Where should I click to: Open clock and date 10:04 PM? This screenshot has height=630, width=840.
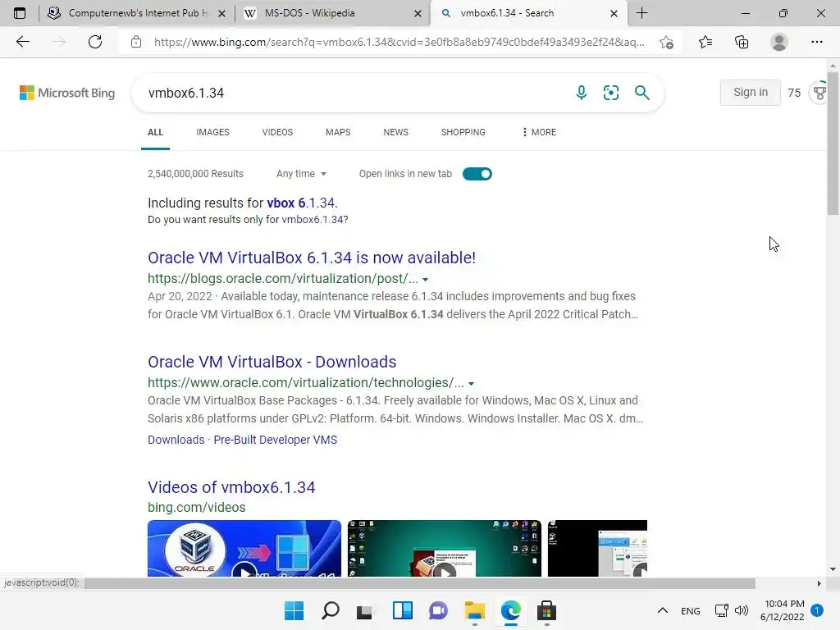click(x=782, y=610)
